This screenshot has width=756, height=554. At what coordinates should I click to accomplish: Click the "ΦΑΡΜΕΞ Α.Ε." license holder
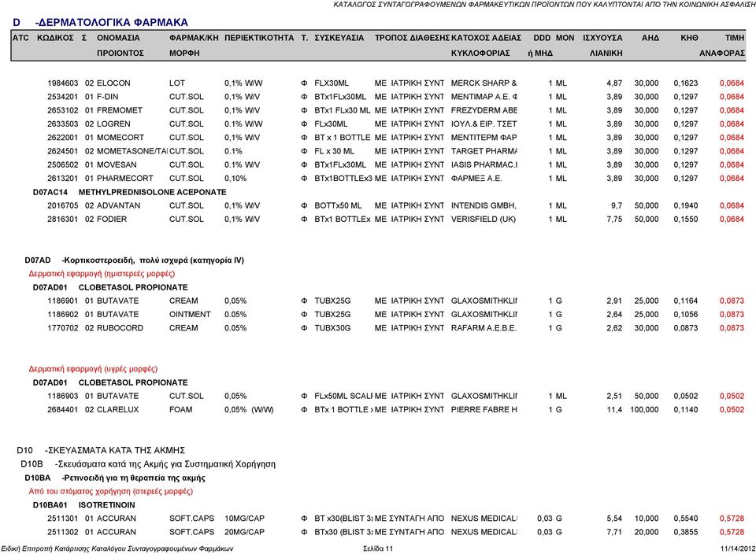coord(476,179)
